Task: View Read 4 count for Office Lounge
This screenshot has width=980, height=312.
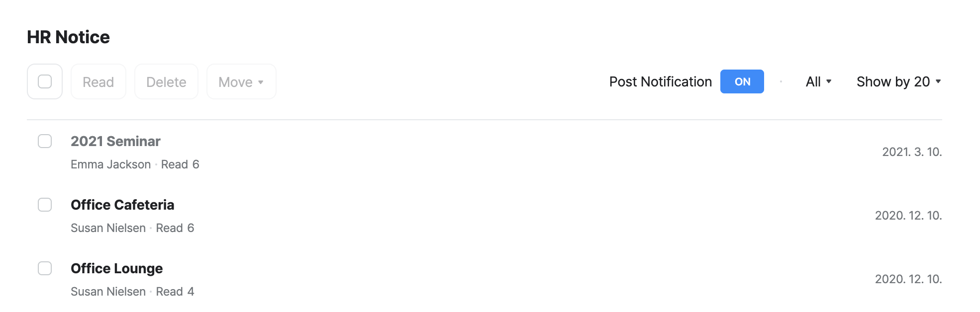Action: pos(175,292)
